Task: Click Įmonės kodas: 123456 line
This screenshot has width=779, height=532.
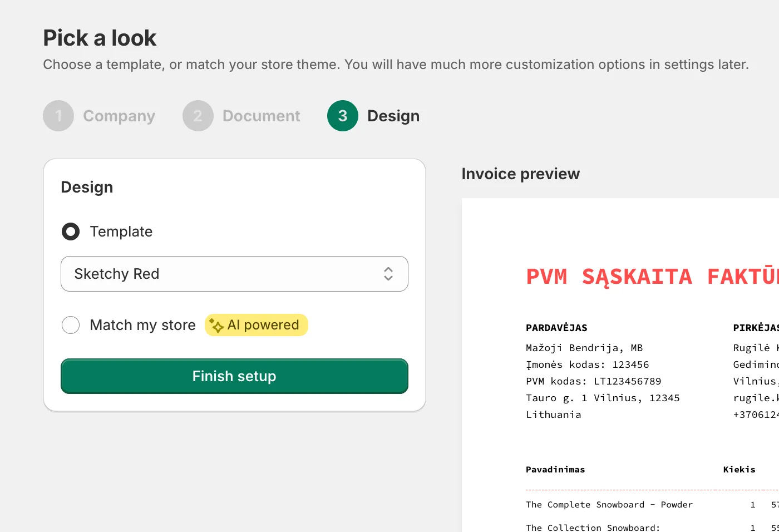Action: click(588, 364)
